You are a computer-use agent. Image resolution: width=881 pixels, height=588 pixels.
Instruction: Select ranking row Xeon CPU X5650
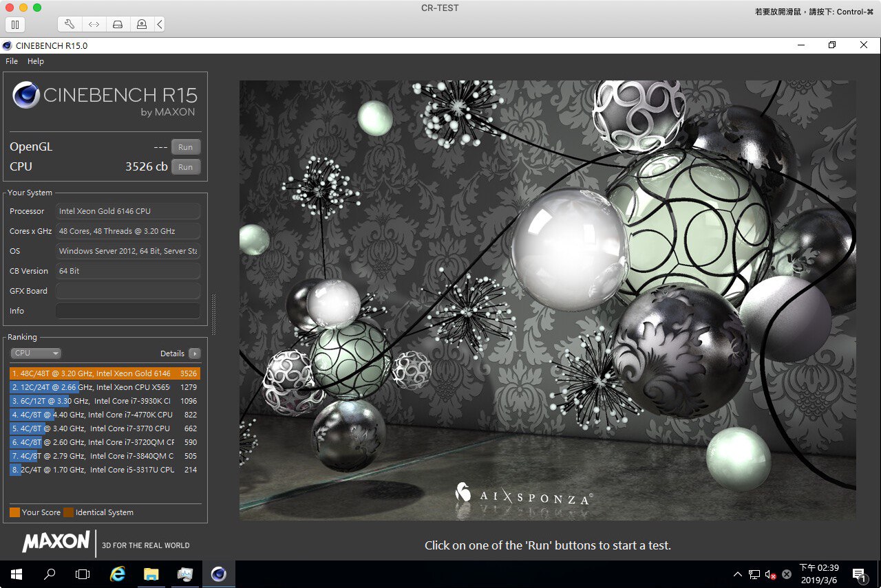pos(105,387)
